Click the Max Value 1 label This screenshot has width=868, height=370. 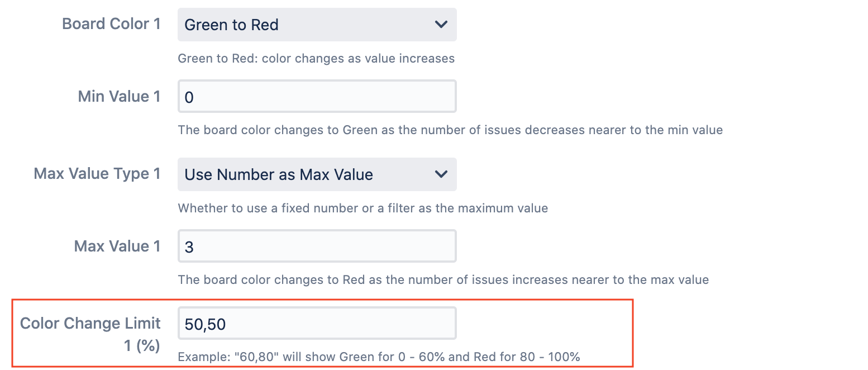point(117,246)
